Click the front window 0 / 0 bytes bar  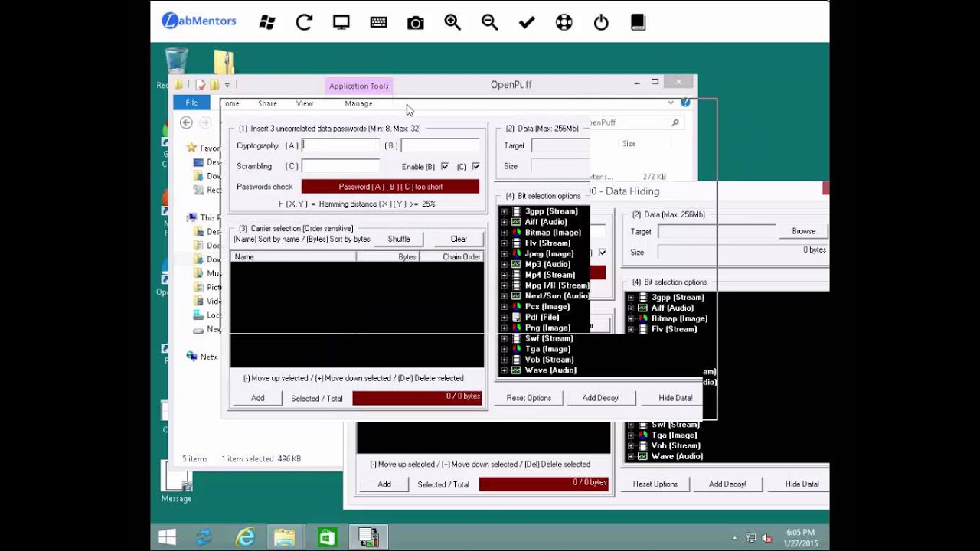click(x=417, y=398)
